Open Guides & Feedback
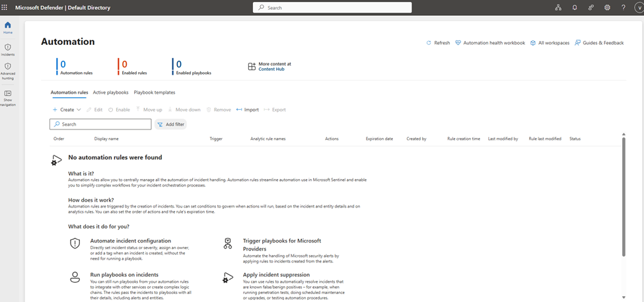This screenshot has width=644, height=302. (599, 43)
